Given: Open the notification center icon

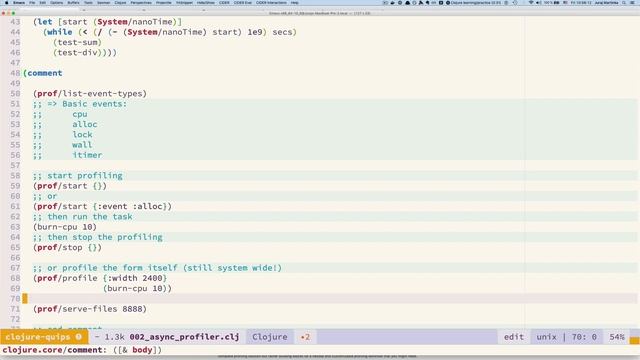Looking at the screenshot, I should [633, 2].
